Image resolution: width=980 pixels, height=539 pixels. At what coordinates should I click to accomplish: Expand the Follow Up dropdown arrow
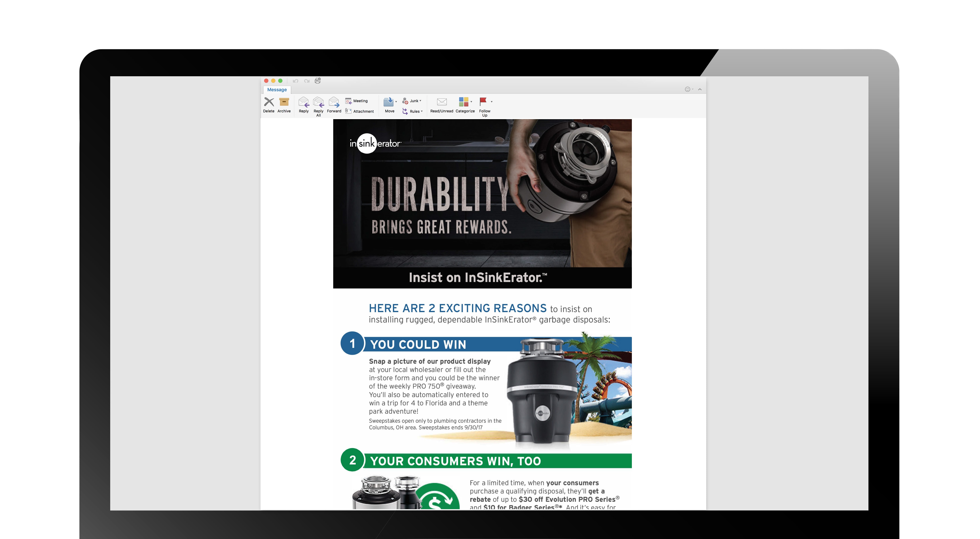(x=491, y=102)
